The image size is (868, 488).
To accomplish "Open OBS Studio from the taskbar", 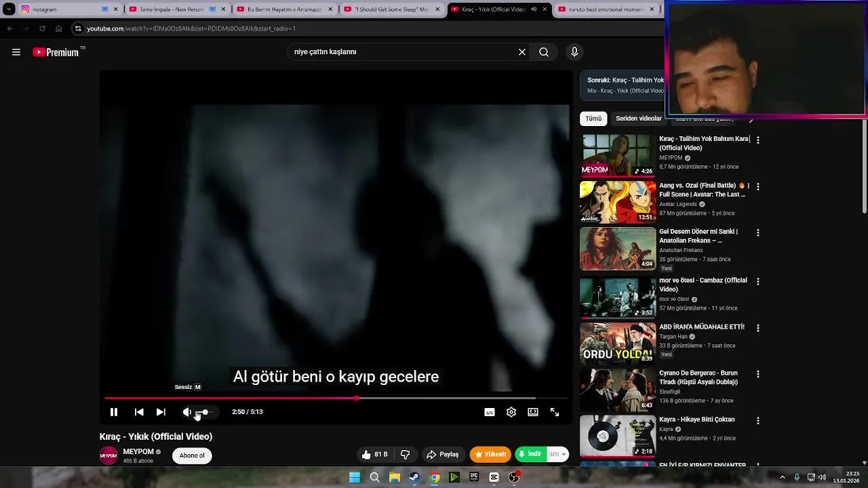I will pyautogui.click(x=514, y=477).
